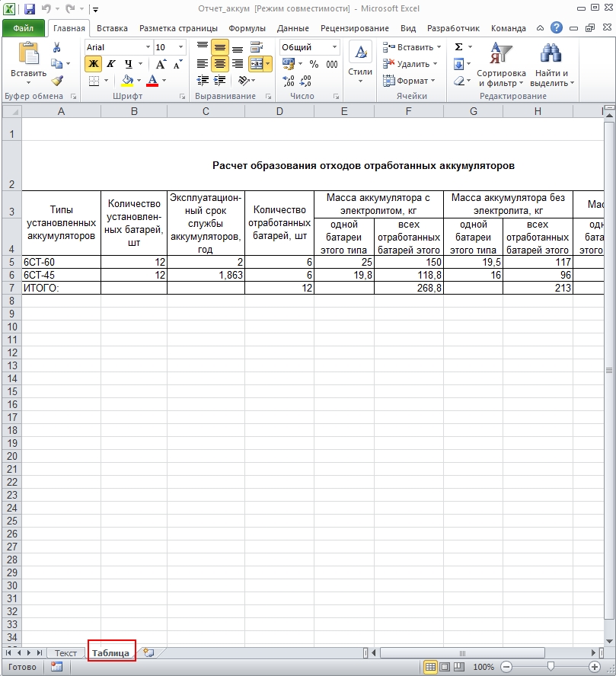This screenshot has height=676, width=616.
Task: Open Sort and Filter tool
Action: coord(501,65)
